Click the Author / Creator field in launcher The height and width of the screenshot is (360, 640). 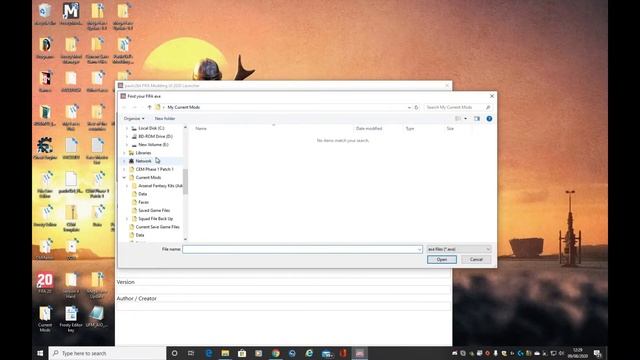pyautogui.click(x=283, y=307)
